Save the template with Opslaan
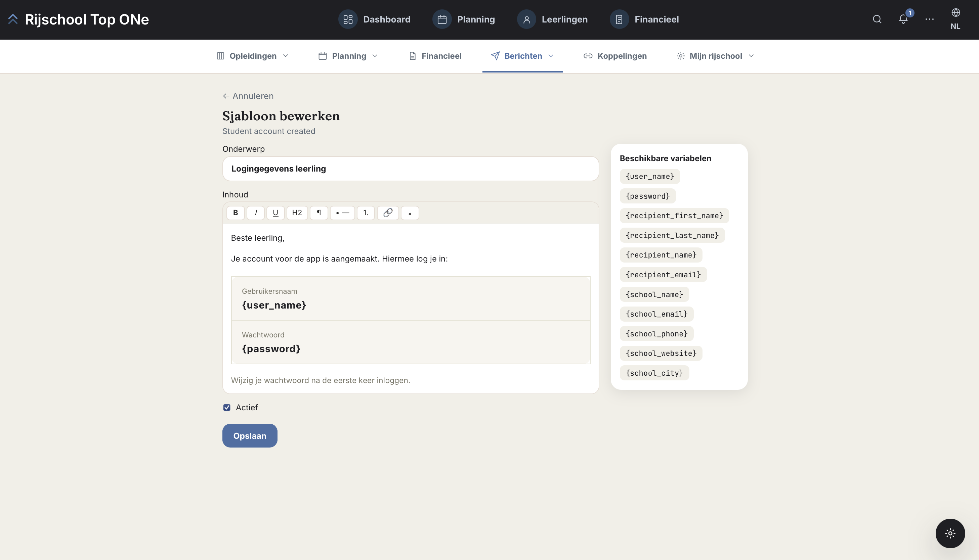 click(250, 435)
